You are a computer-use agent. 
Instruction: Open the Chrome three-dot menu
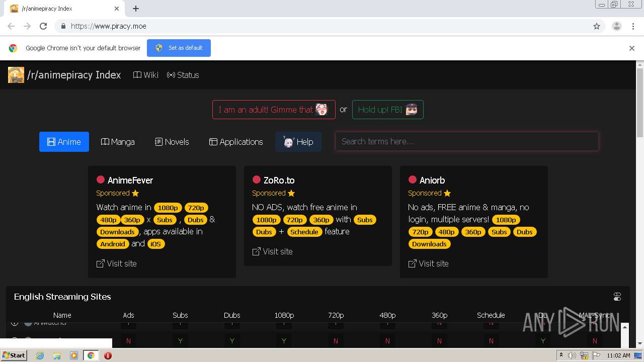pyautogui.click(x=633, y=26)
